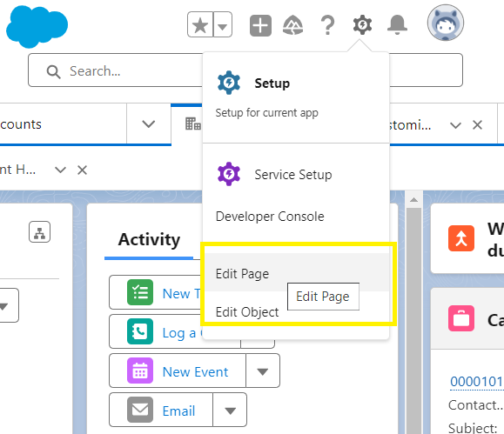The height and width of the screenshot is (434, 504).
Task: Select the Accounts navigation tab
Action: (63, 124)
